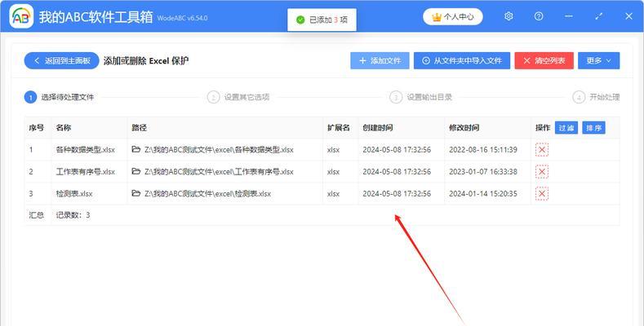The width and height of the screenshot is (644, 326).
Task: Click the 扩展名 column header
Action: coord(339,128)
